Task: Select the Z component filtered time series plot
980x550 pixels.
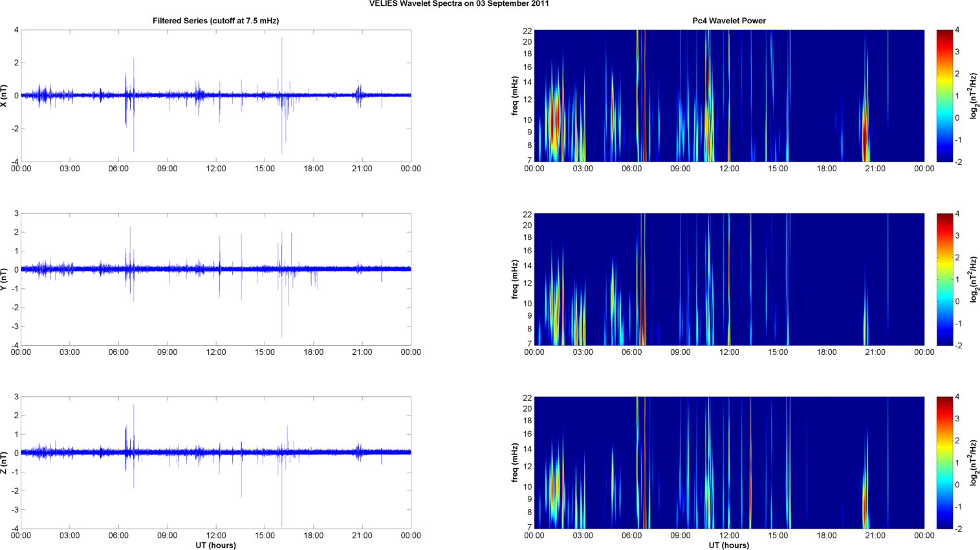Action: point(215,463)
